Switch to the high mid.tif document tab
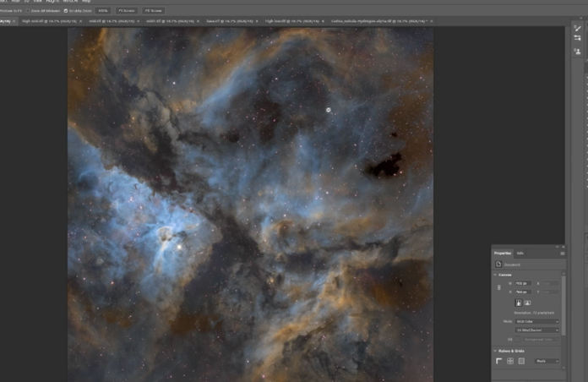Screen dimensions: 588x382 [49, 21]
